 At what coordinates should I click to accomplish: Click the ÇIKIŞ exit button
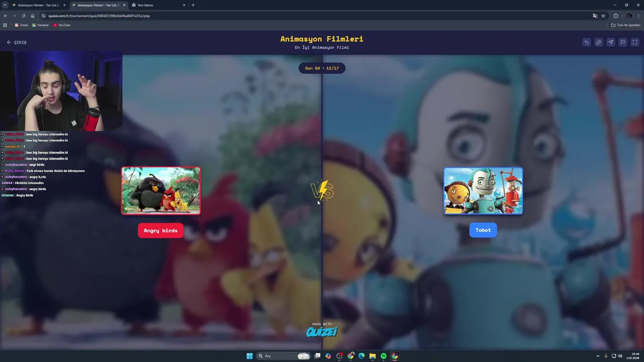coord(17,42)
